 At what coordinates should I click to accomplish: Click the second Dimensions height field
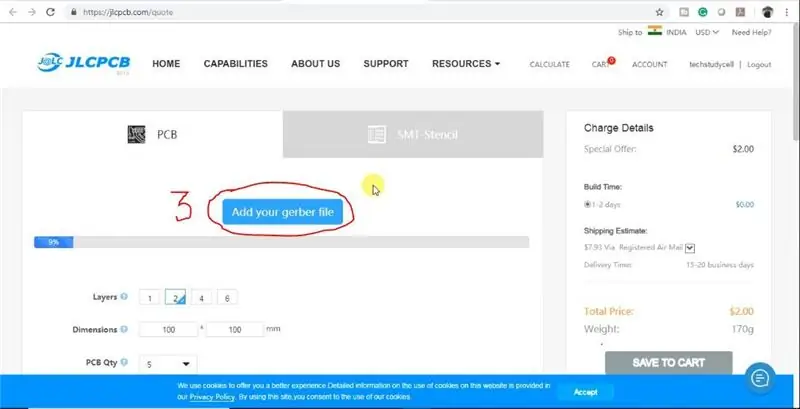(x=235, y=329)
